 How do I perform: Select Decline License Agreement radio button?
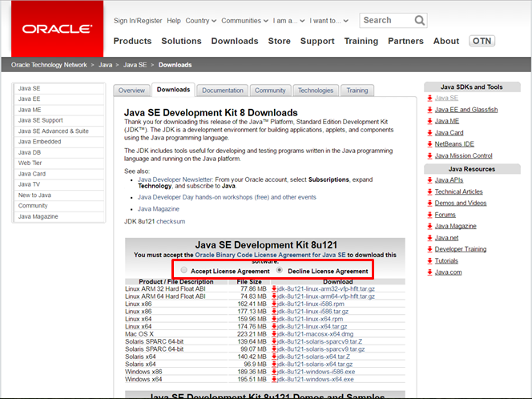[x=279, y=271]
